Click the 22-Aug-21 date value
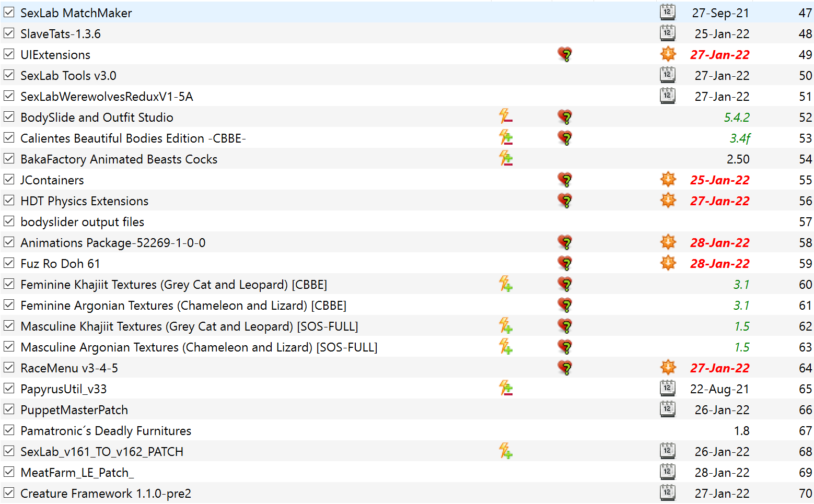Image resolution: width=814 pixels, height=504 pixels. pos(719,389)
